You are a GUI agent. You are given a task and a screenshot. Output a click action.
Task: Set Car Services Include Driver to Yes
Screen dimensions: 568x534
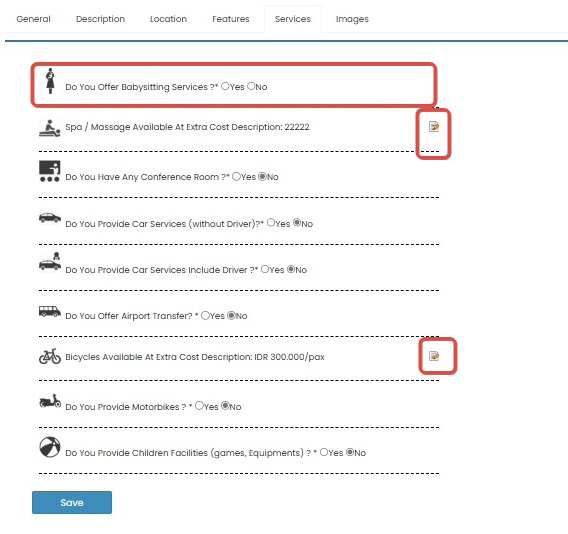[x=265, y=269]
